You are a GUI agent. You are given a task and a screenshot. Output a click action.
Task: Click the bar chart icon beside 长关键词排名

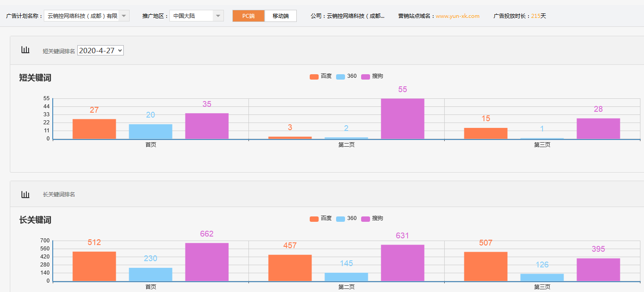(x=25, y=194)
